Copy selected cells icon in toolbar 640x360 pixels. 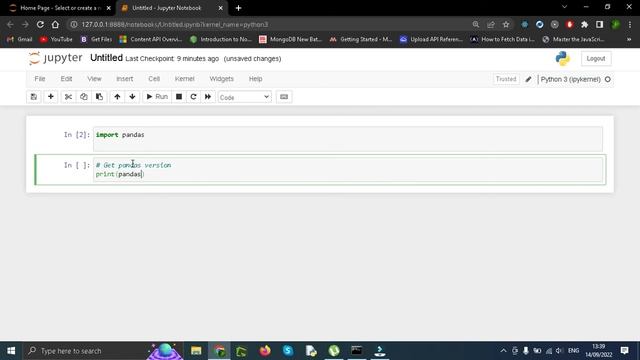[84, 97]
